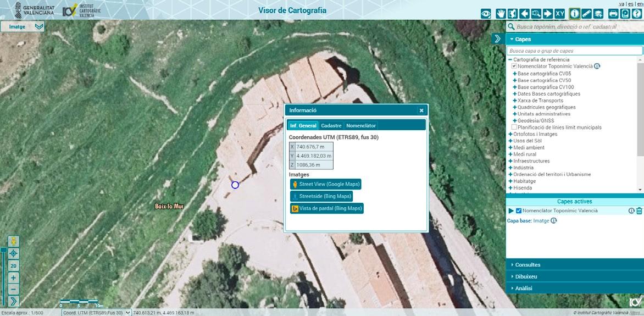Open Streetside (Bing Maps)

coord(321,196)
